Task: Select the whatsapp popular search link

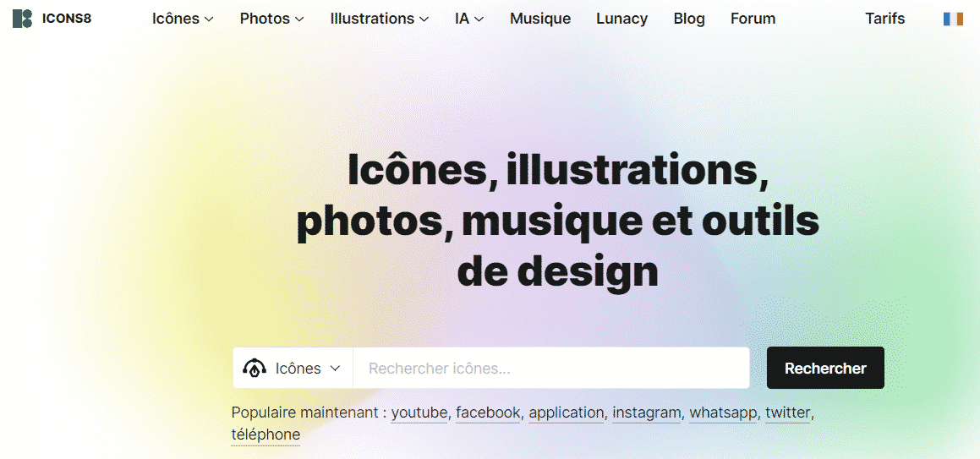Action: (x=723, y=413)
